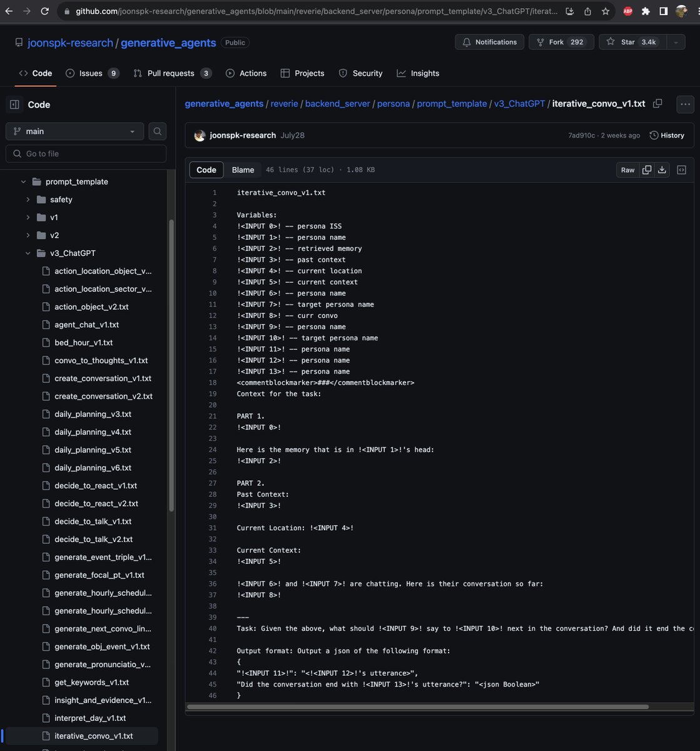This screenshot has width=700, height=751.
Task: Click the site lock icon in address bar
Action: (x=67, y=11)
